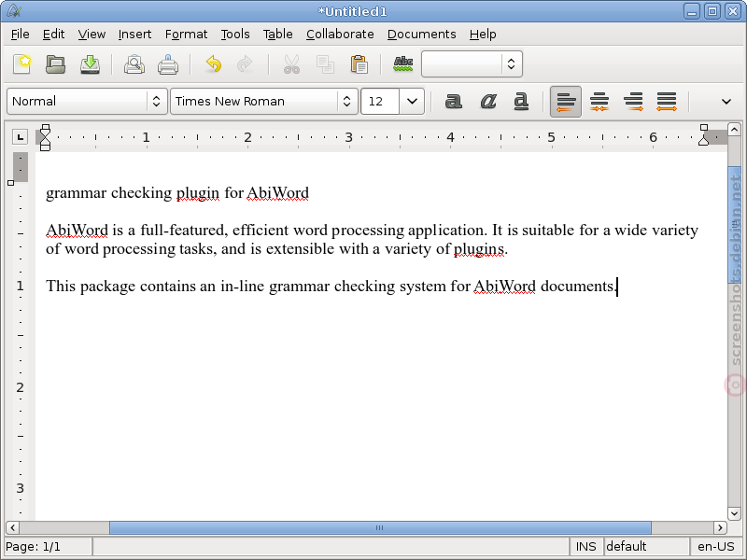Image resolution: width=747 pixels, height=560 pixels.
Task: Open the Collaborate menu
Action: (x=340, y=35)
